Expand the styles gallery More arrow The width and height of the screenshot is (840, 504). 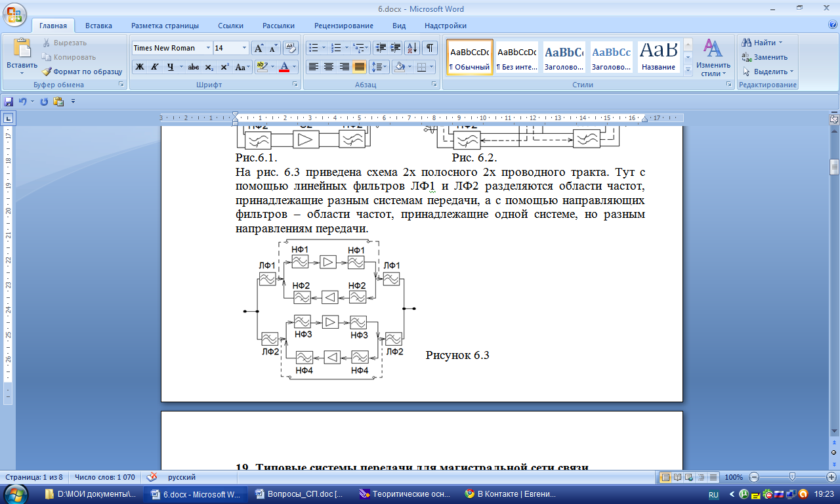(x=688, y=69)
